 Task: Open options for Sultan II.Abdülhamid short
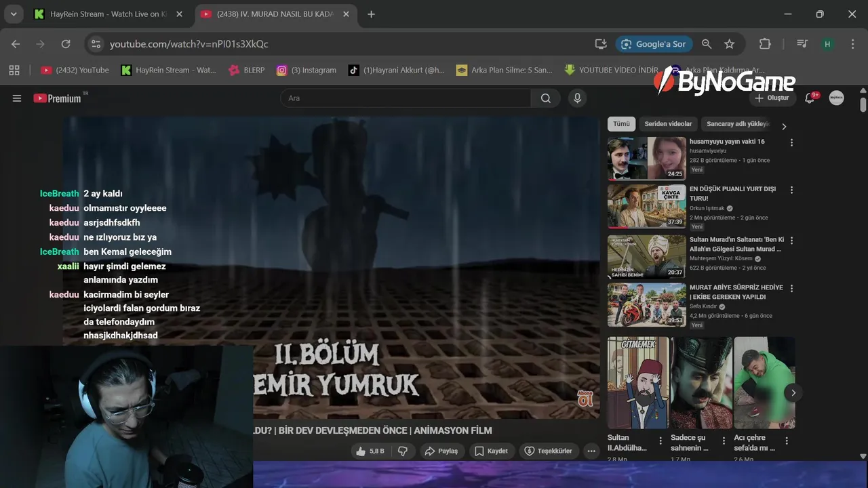click(660, 441)
